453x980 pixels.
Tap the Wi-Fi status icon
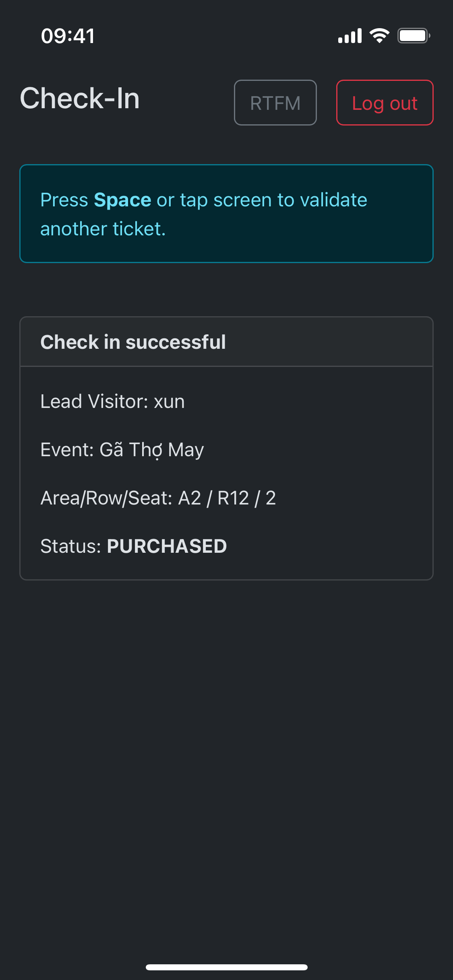coord(379,36)
